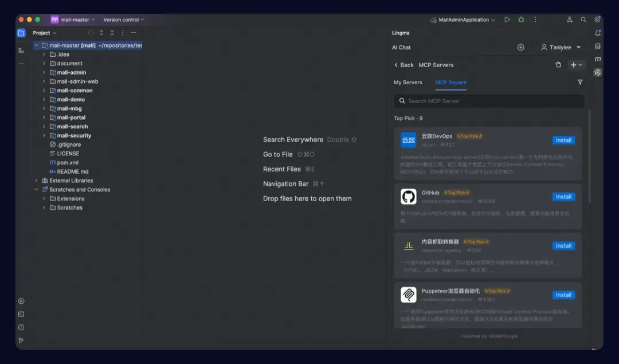Open the Tanlylee account dropdown

[x=561, y=48]
